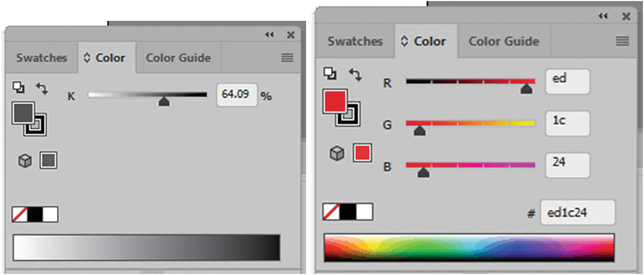Select the None swatch in RGB panel

pyautogui.click(x=331, y=212)
